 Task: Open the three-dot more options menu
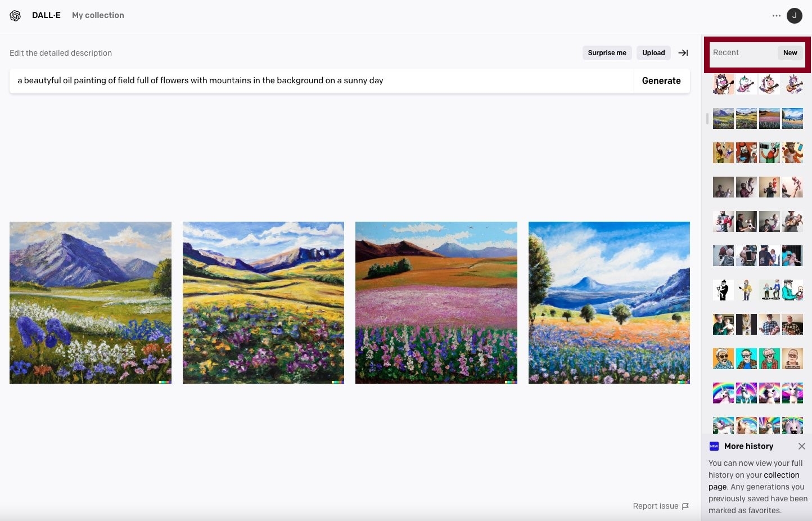[777, 16]
